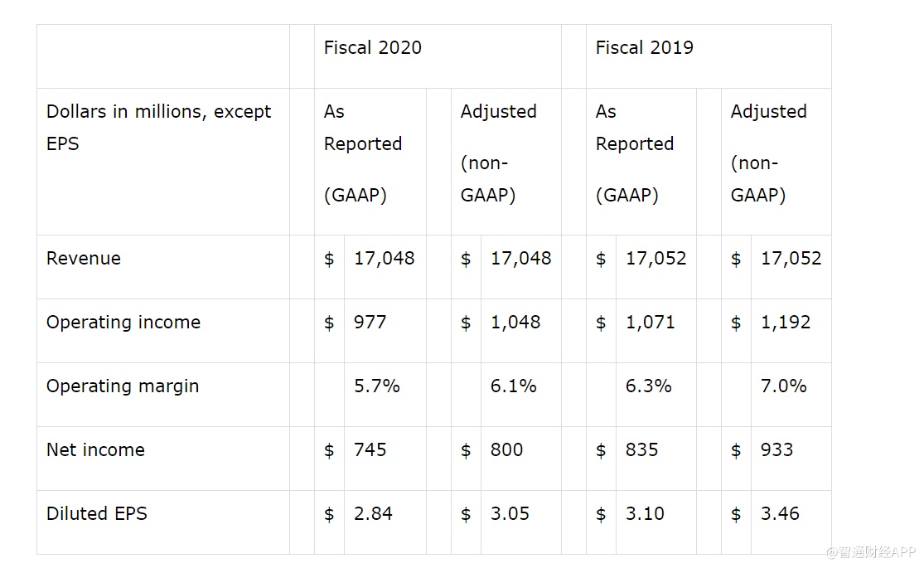Viewport: 924px width, 568px height.
Task: Click the Fiscal 2019 column header
Action: click(644, 48)
